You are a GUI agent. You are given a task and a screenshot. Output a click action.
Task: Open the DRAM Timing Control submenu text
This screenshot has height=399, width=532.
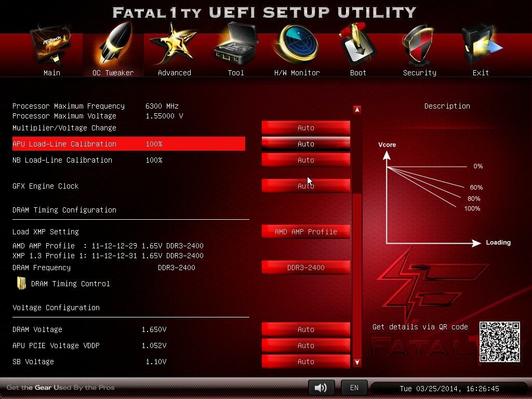(71, 284)
